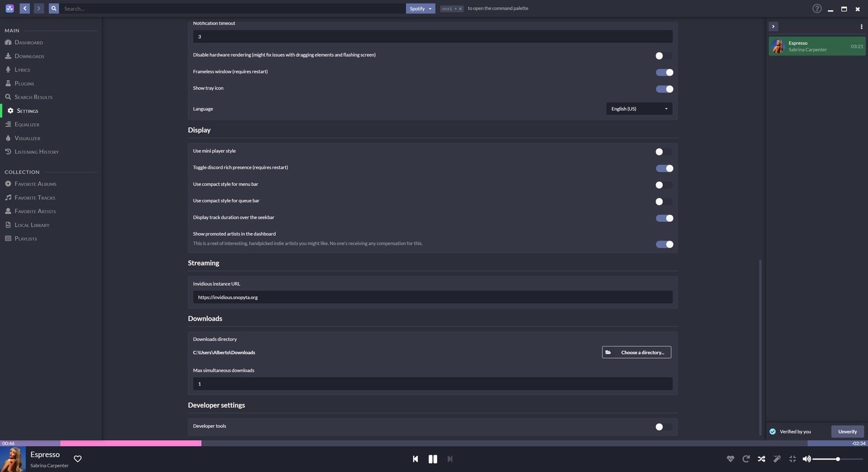Pause the currently playing track
The image size is (868, 472).
[x=433, y=459]
